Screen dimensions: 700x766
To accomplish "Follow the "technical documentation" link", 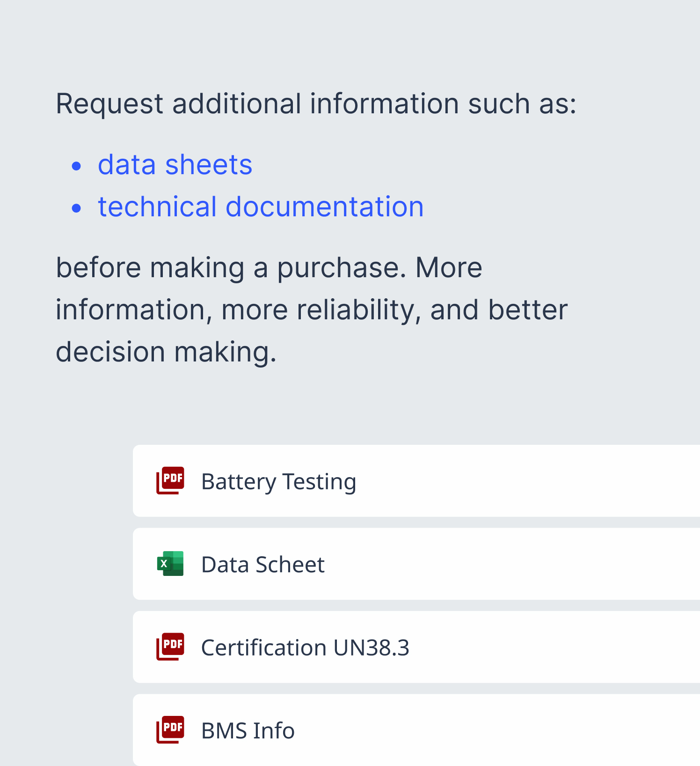I will pyautogui.click(x=261, y=207).
